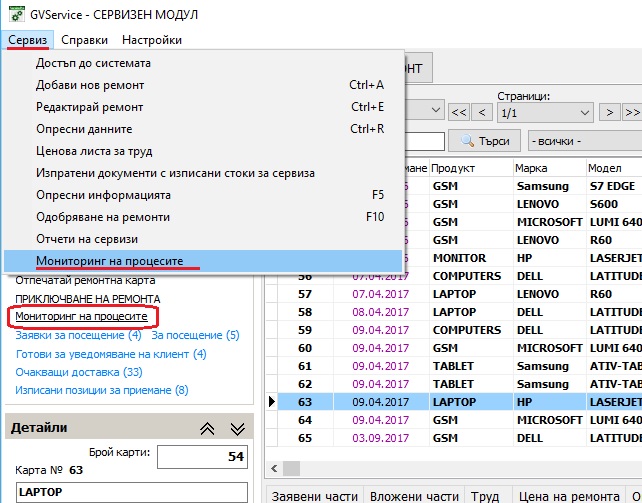The image size is (642, 503).
Task: Click Отпечатай ремонтна карта link
Action: pos(85,281)
